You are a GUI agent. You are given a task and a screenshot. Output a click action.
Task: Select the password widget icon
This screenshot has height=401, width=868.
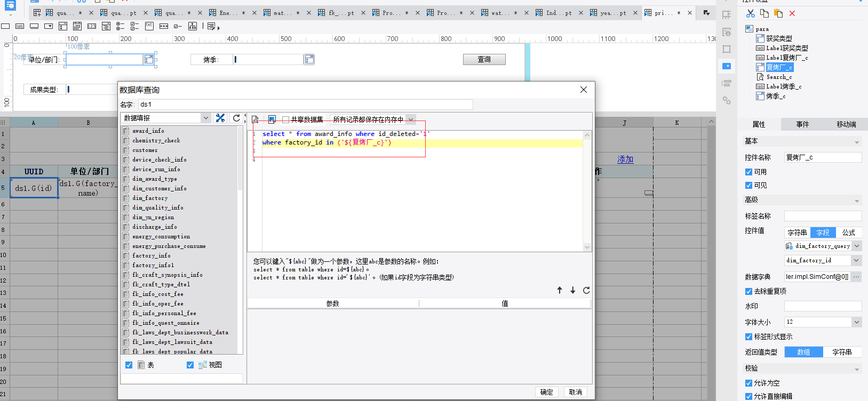pyautogui.click(x=164, y=26)
